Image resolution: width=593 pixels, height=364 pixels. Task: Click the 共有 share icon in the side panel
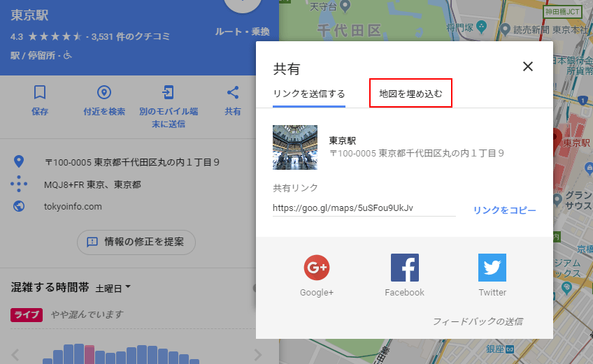[233, 92]
